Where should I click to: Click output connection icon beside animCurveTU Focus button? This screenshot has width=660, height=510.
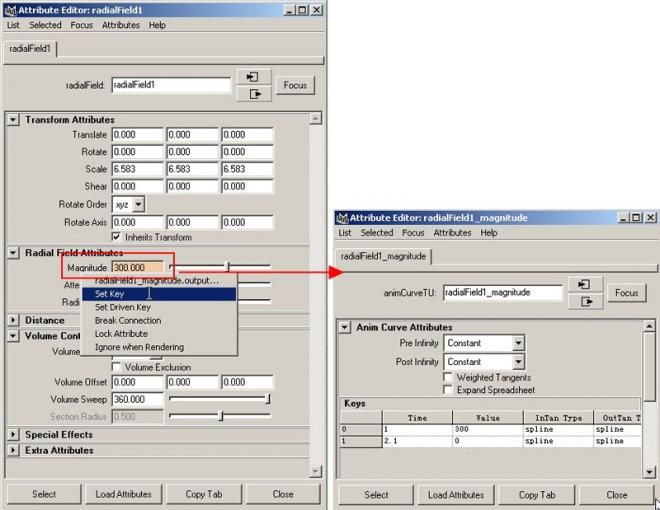(x=585, y=301)
